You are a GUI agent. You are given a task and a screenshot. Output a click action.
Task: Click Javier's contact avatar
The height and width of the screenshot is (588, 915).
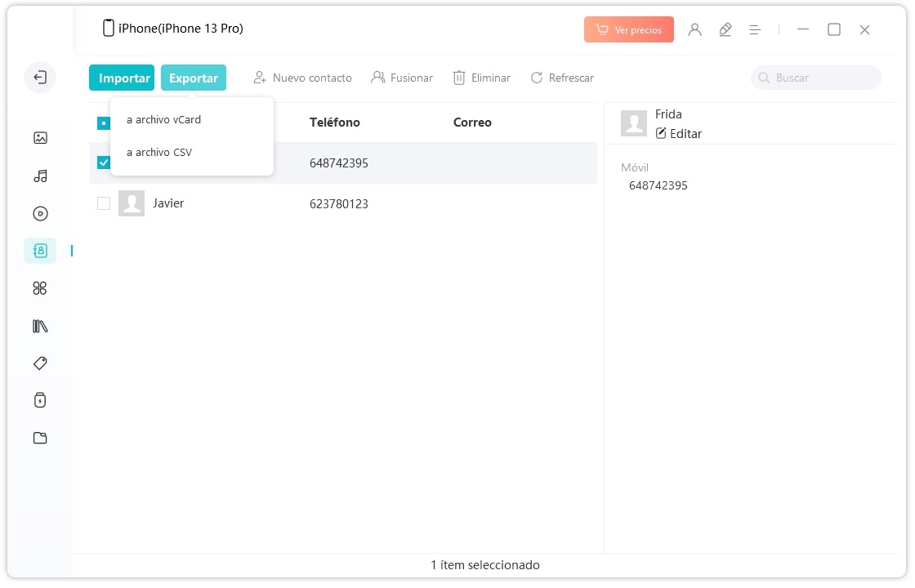132,204
